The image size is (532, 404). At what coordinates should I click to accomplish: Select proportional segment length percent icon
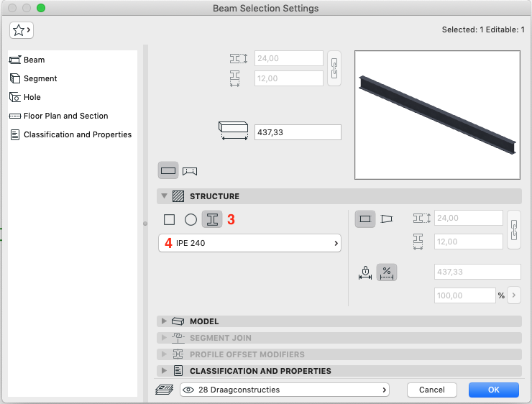(x=387, y=272)
